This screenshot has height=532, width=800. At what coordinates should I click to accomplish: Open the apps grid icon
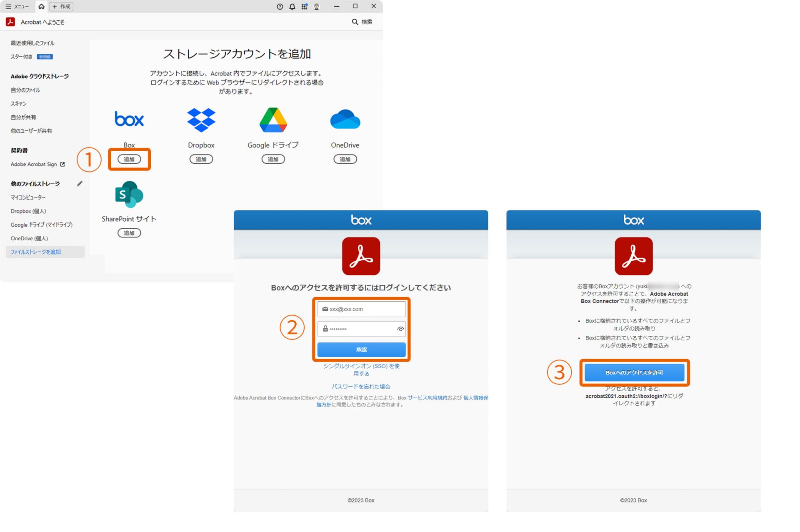[x=304, y=7]
